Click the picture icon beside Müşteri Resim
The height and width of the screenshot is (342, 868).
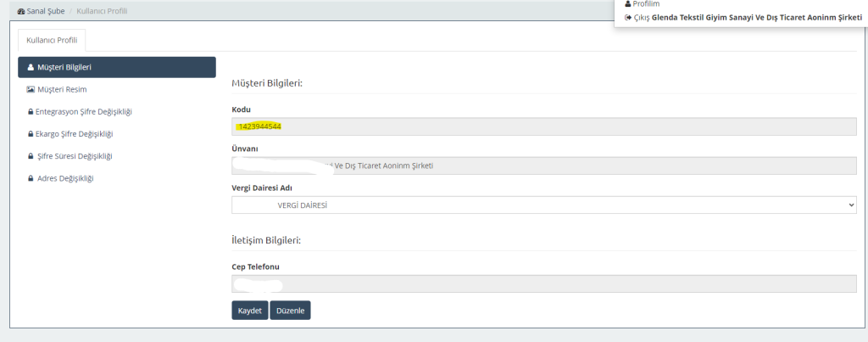(31, 90)
